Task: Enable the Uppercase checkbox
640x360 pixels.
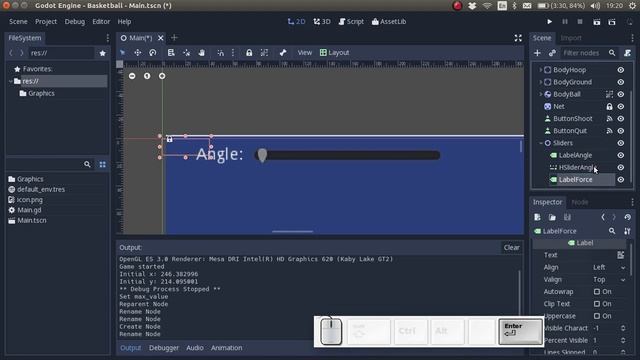Action: click(x=597, y=316)
